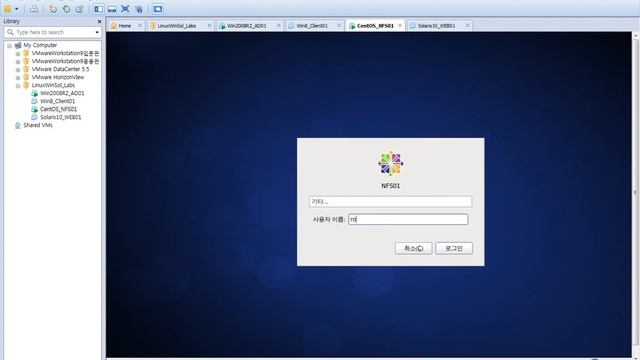The width and height of the screenshot is (640, 360).
Task: Collapse the My Computer tree node
Action: click(x=9, y=46)
